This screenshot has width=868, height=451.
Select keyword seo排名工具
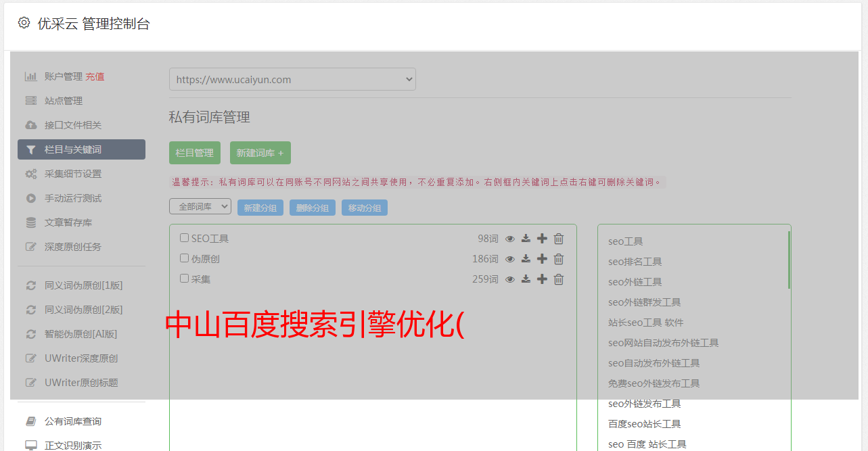click(635, 262)
